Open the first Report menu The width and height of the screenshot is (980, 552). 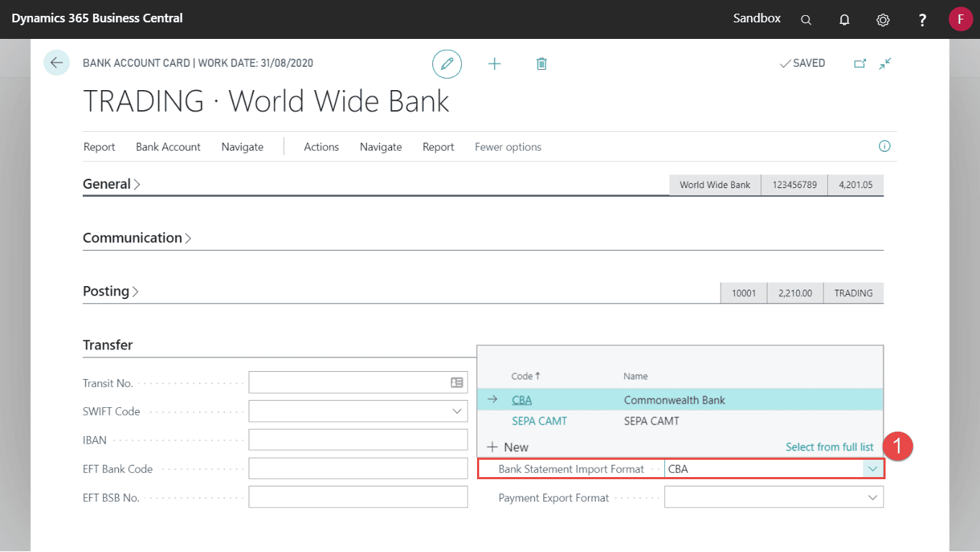coord(99,147)
